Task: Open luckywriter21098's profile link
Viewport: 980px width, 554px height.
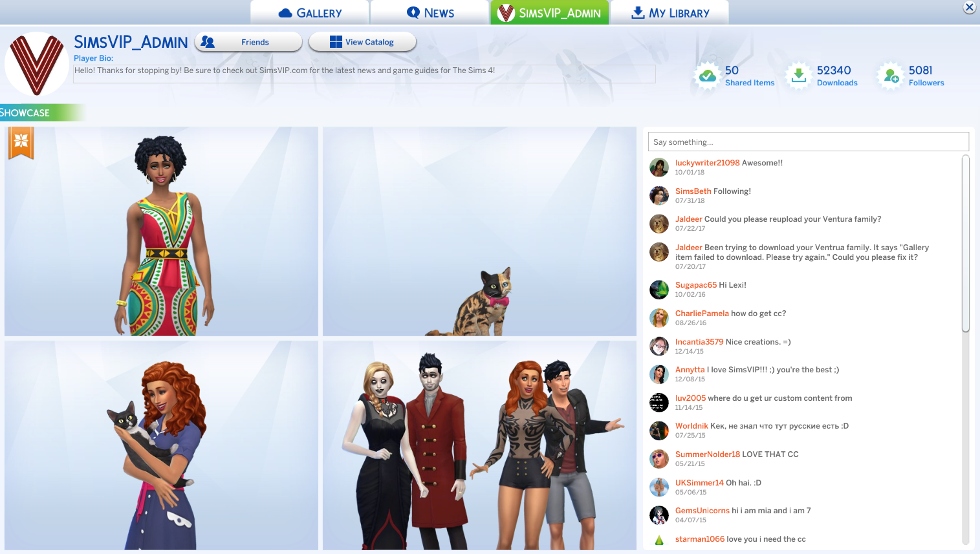Action: pos(707,163)
